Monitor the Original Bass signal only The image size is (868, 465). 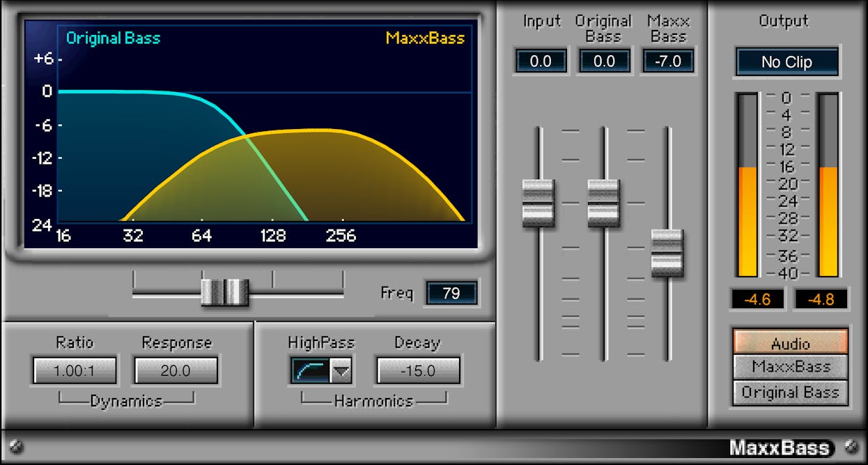(x=789, y=392)
